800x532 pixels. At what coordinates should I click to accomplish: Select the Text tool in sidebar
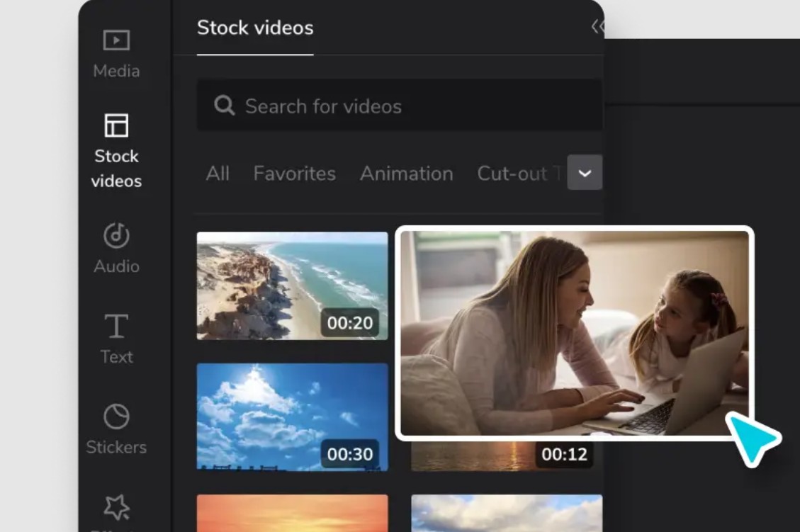click(116, 338)
